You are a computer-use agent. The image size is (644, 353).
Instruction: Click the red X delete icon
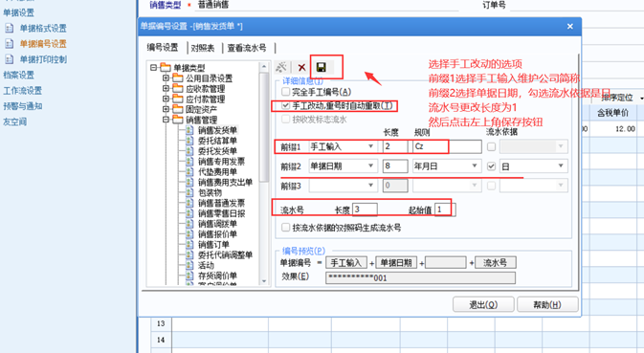pyautogui.click(x=301, y=67)
